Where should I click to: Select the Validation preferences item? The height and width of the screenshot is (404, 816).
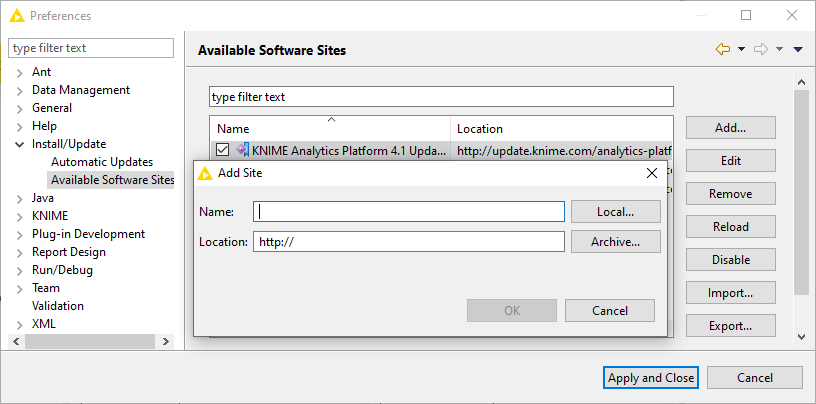58,306
